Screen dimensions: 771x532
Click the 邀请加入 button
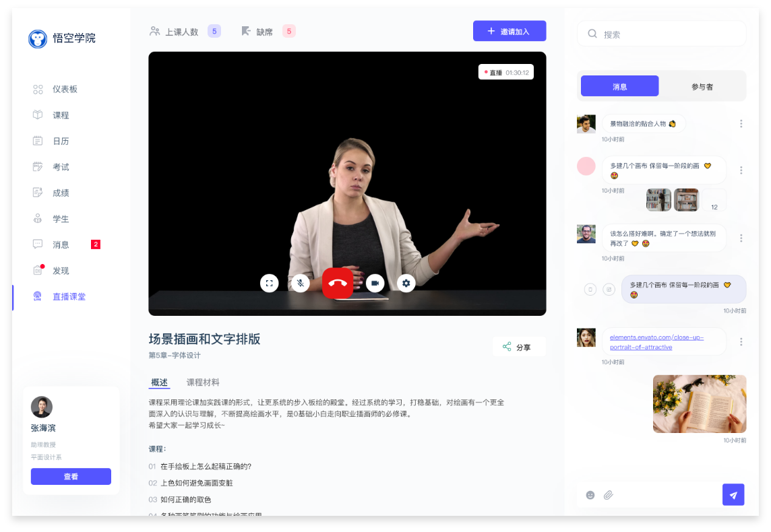coord(510,31)
